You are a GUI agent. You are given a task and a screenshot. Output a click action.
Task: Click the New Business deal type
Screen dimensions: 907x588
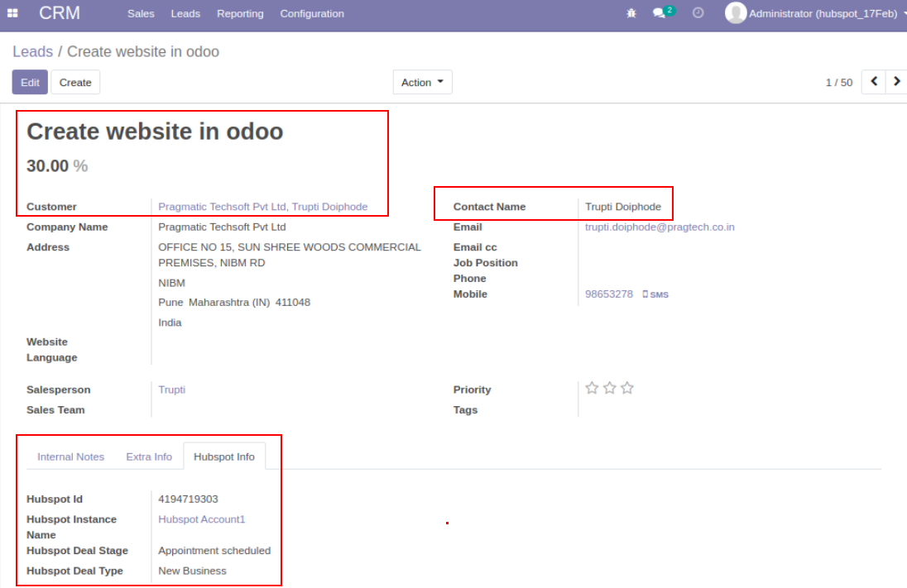[x=192, y=571]
